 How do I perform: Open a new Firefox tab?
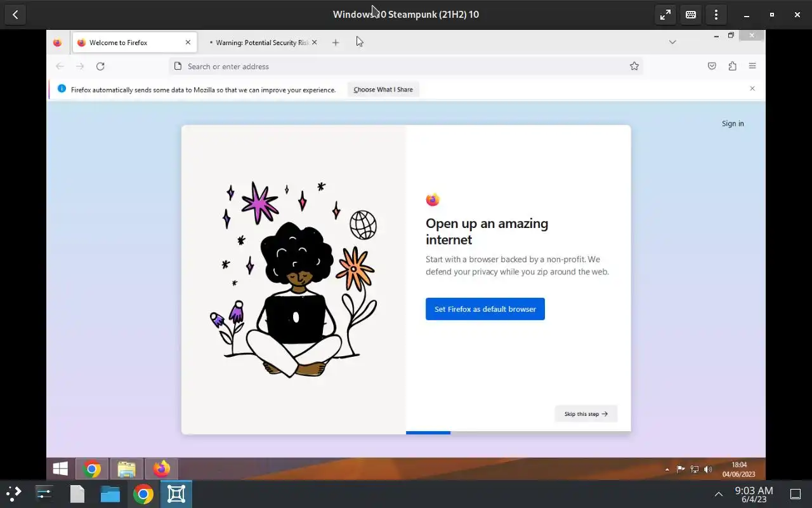[336, 43]
